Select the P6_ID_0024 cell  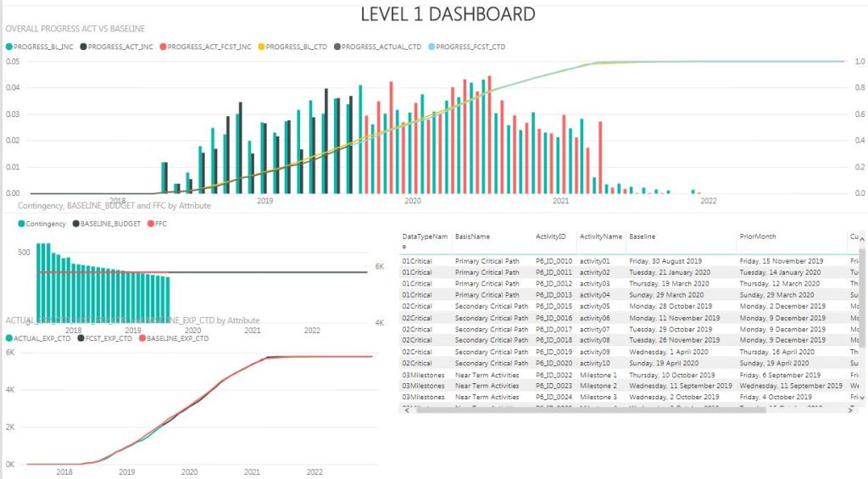554,397
